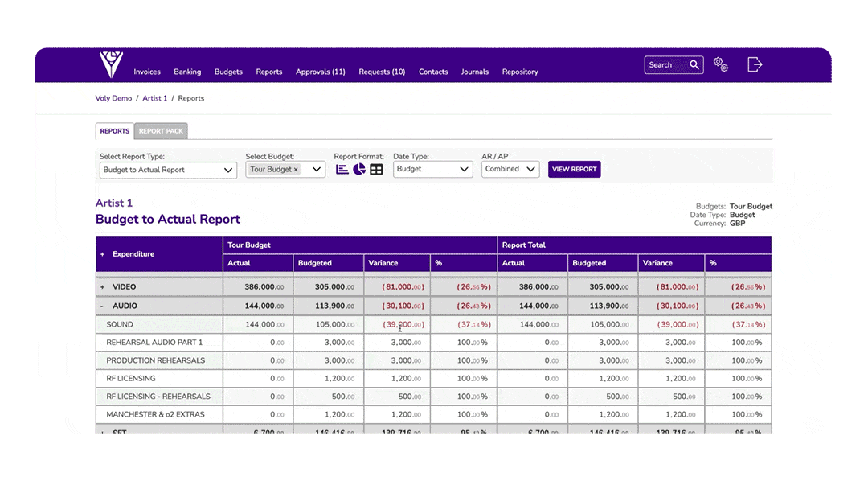This screenshot has width=868, height=489.
Task: Open Budgets menu
Action: click(x=228, y=72)
